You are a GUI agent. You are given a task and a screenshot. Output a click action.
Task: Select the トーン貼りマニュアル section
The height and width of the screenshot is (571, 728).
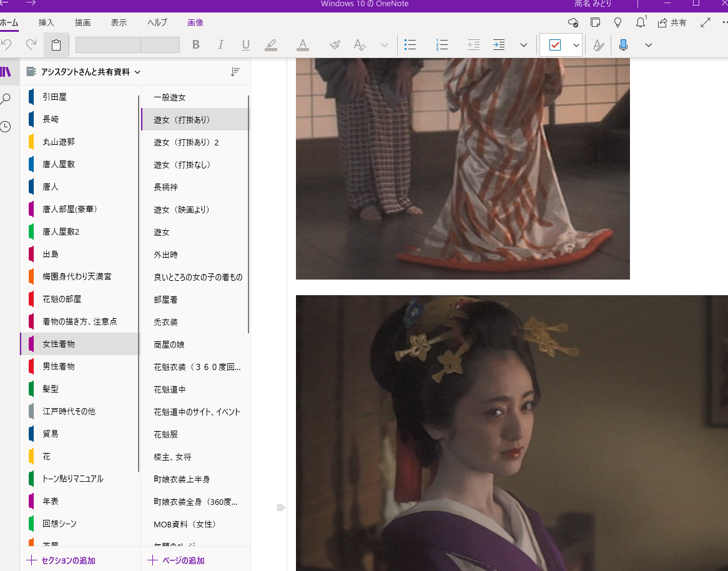point(80,479)
